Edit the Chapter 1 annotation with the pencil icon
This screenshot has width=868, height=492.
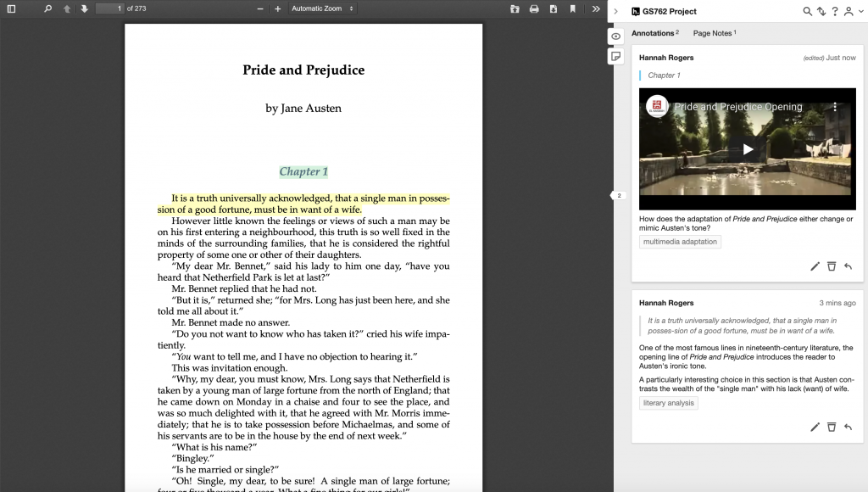815,266
